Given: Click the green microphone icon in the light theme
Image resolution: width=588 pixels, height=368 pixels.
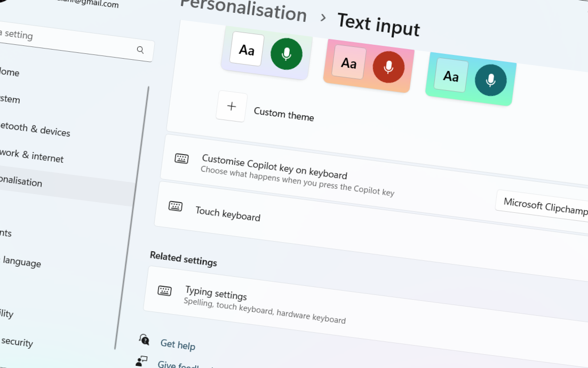Looking at the screenshot, I should pos(287,54).
